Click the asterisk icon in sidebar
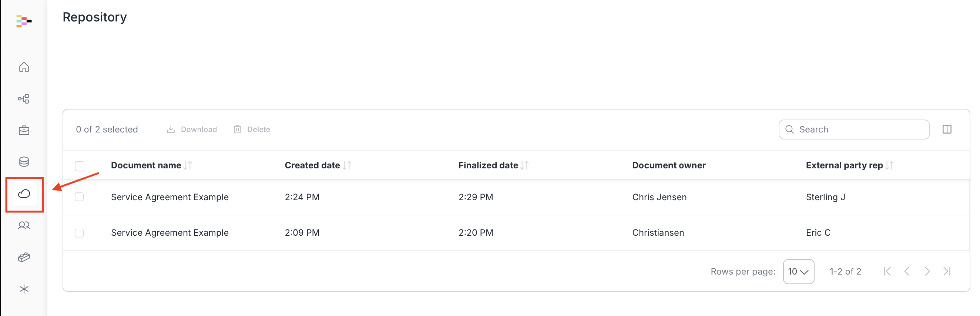Screen dimensions: 980x316 24,289
